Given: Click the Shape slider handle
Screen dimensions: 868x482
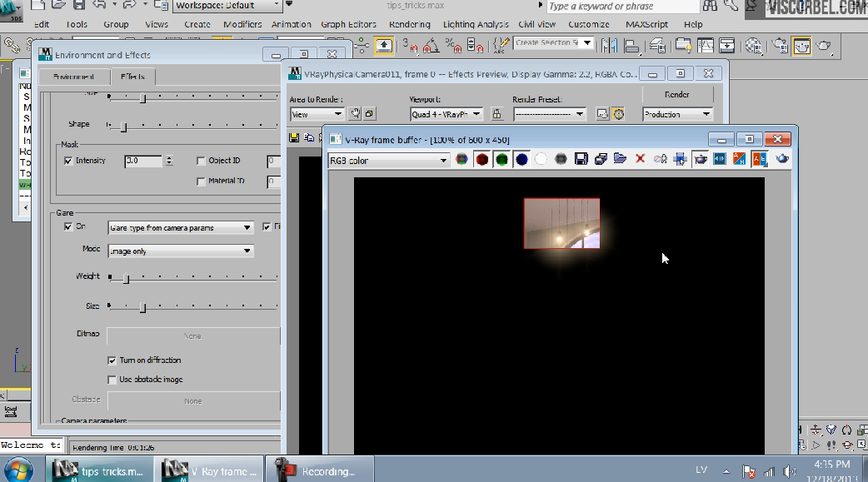Looking at the screenshot, I should [123, 127].
